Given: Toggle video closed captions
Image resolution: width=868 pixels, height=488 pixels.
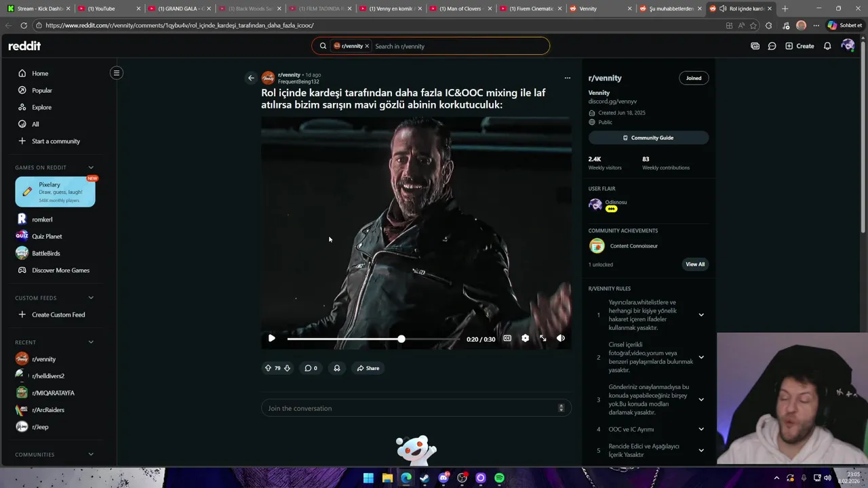Looking at the screenshot, I should pyautogui.click(x=507, y=338).
